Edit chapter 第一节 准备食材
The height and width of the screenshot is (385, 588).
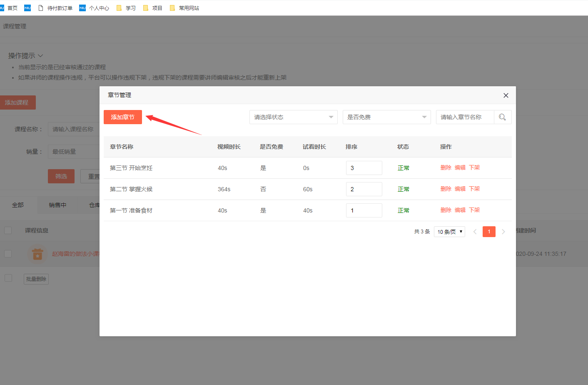(x=460, y=210)
